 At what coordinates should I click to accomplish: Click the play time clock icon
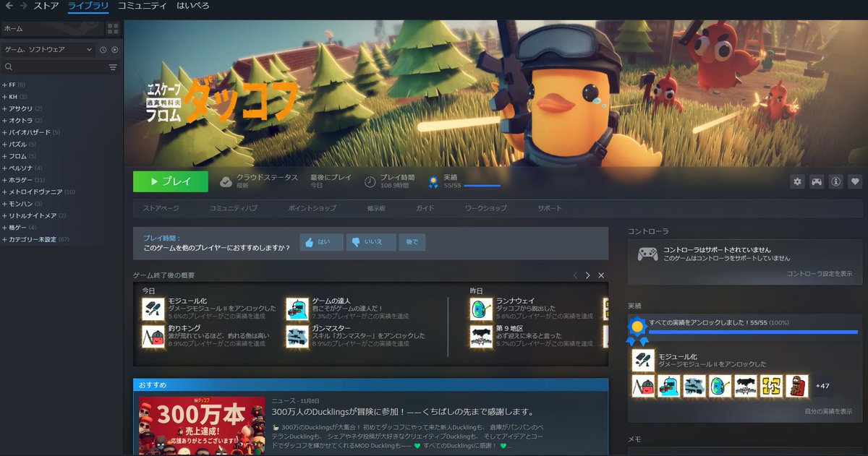tap(370, 181)
